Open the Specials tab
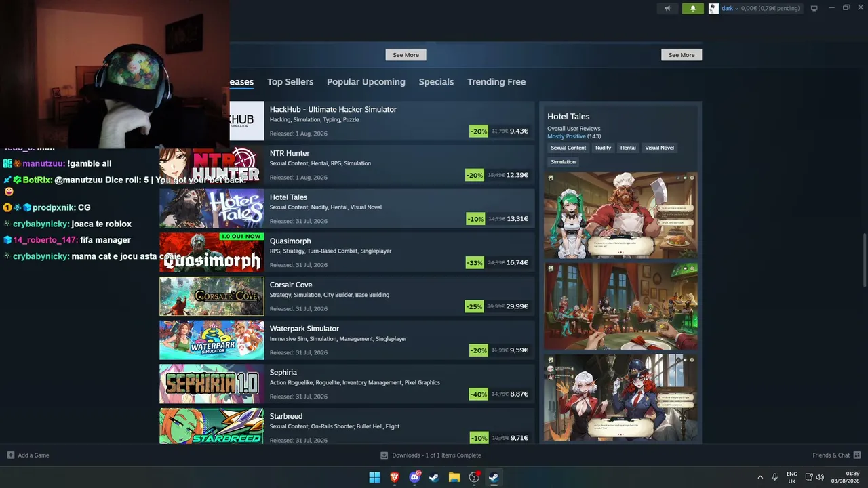The image size is (868, 488). click(436, 82)
